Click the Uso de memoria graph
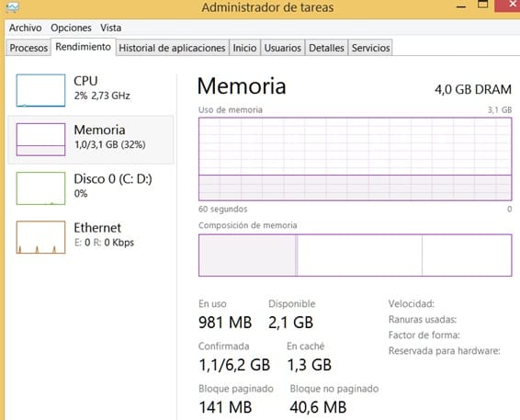 356,159
